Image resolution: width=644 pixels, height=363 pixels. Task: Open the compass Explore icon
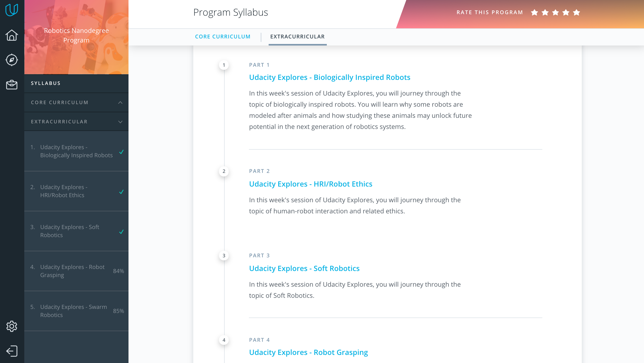pos(12,60)
